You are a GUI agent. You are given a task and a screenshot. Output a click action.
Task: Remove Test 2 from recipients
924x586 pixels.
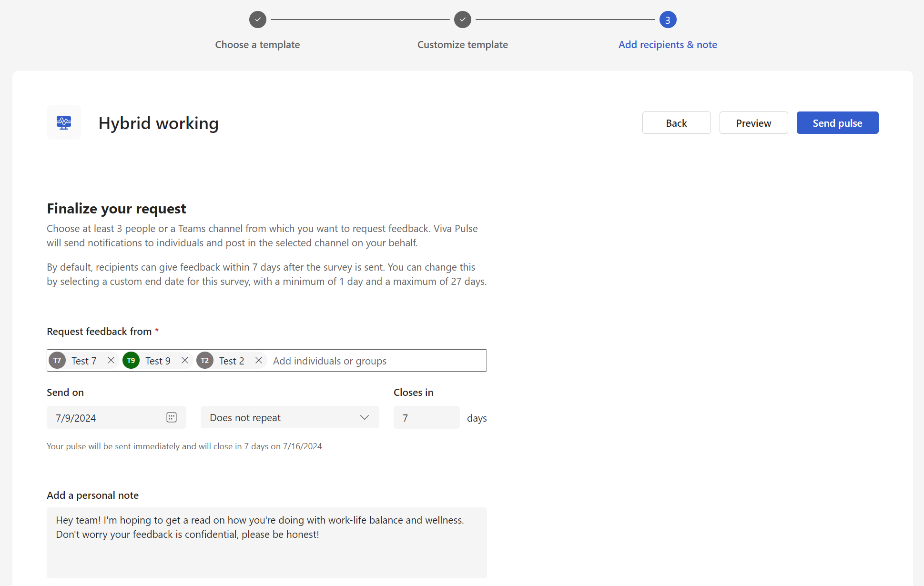[259, 361]
